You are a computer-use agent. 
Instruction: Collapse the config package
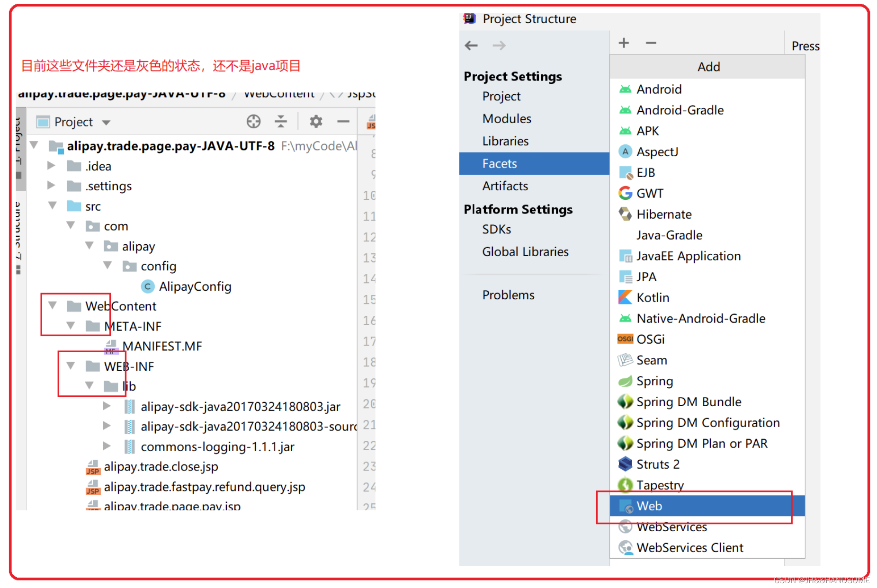tap(107, 265)
